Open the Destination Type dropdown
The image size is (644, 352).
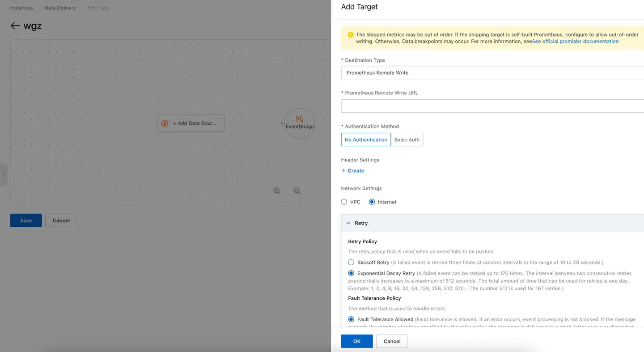pos(492,72)
